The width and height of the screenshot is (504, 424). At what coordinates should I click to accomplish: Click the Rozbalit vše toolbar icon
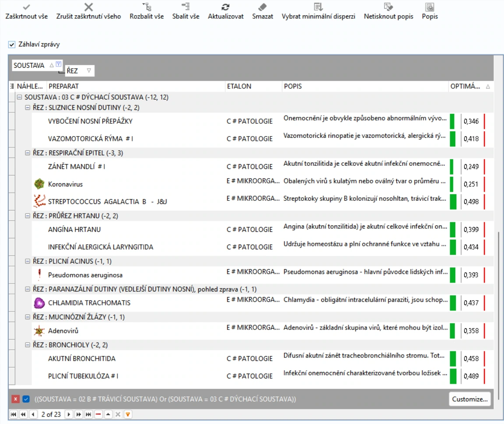[x=147, y=7]
